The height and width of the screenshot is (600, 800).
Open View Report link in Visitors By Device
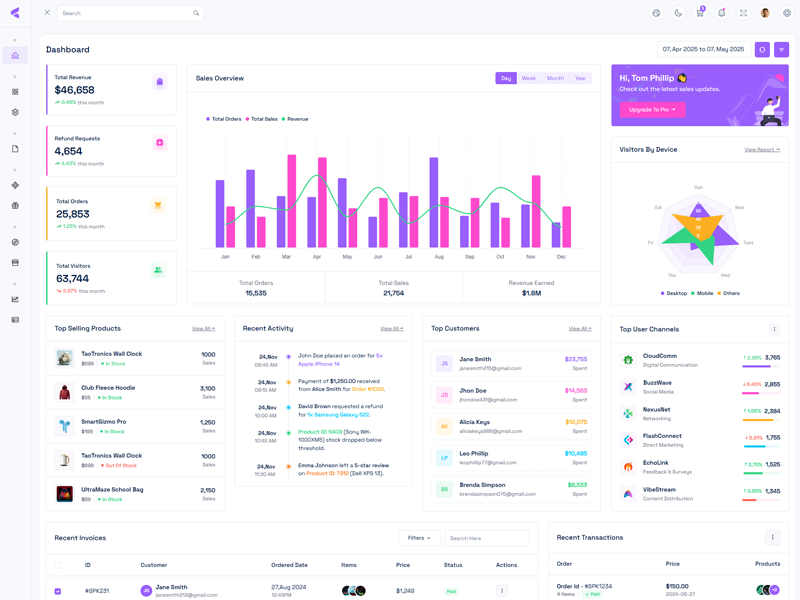tap(762, 150)
